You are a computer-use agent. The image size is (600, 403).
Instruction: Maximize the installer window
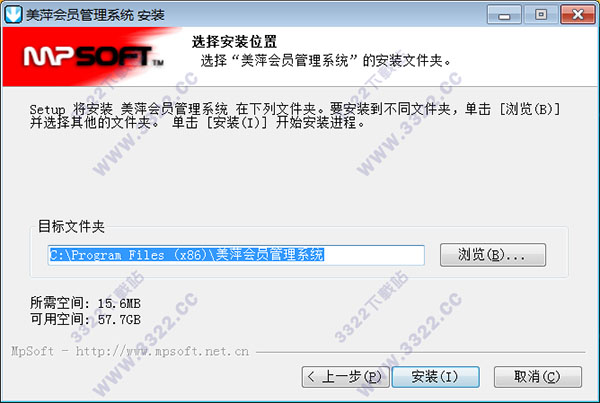click(541, 15)
